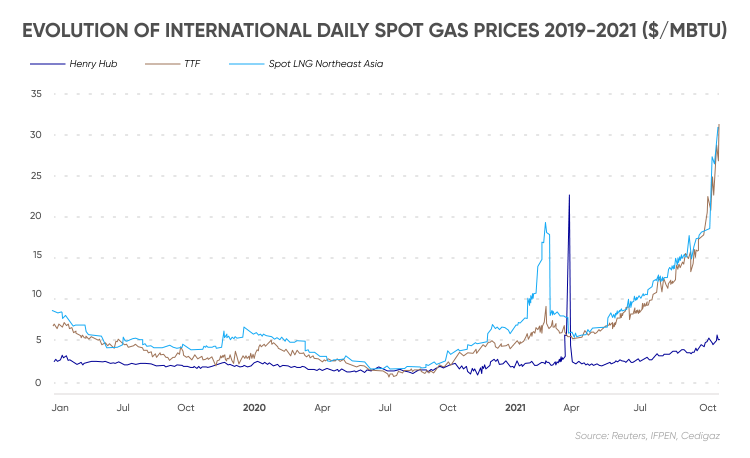Click the Spot LNG peak in early 2021
The image size is (750, 458).
(545, 223)
